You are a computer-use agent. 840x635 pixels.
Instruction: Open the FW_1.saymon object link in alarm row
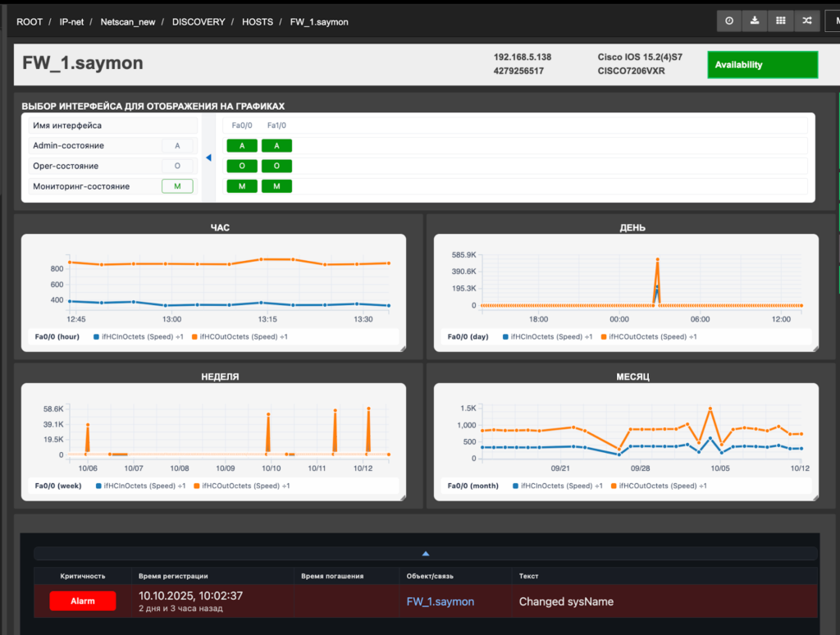(x=441, y=601)
